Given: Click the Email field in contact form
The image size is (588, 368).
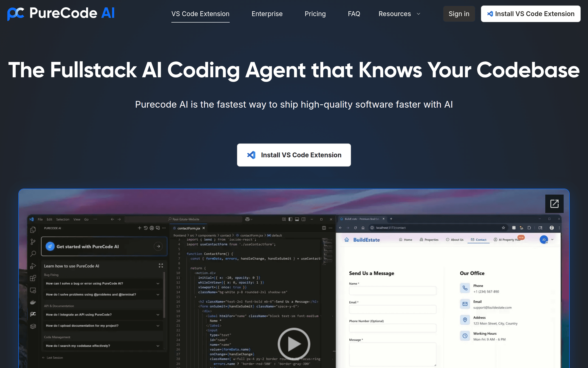Looking at the screenshot, I should (x=392, y=309).
